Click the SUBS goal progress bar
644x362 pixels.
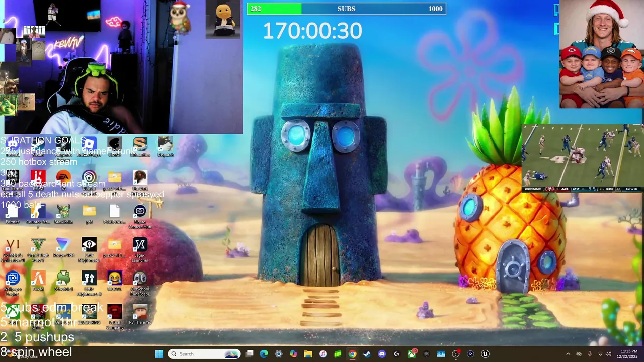[346, 9]
